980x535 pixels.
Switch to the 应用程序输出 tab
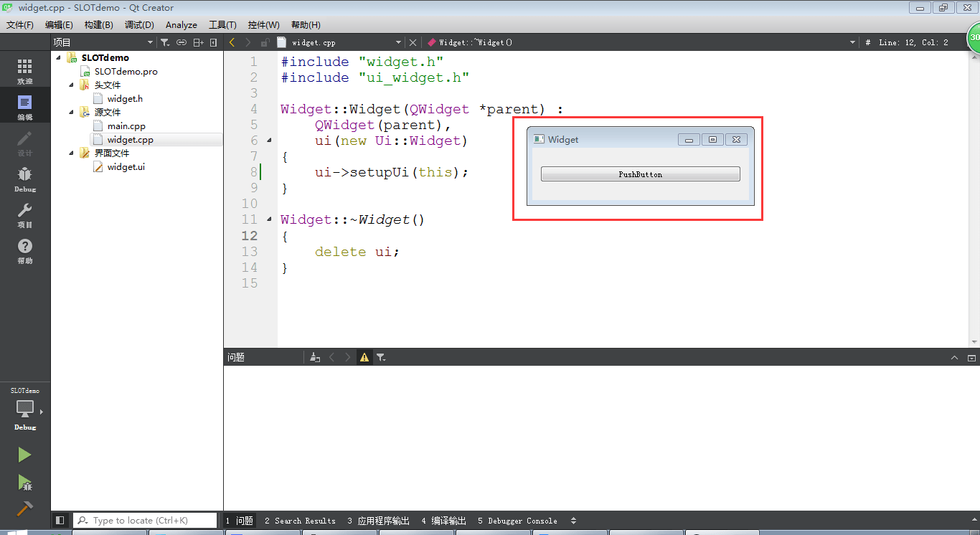(x=378, y=521)
